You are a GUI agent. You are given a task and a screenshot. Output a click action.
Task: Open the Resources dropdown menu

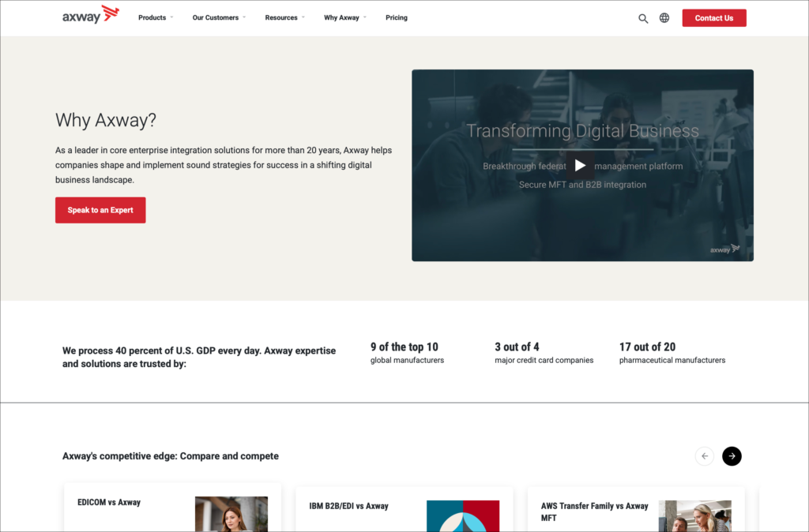point(284,17)
